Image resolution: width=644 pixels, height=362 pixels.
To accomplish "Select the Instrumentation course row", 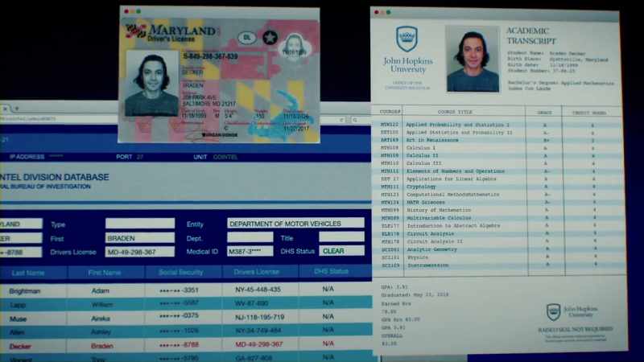I will (x=500, y=265).
